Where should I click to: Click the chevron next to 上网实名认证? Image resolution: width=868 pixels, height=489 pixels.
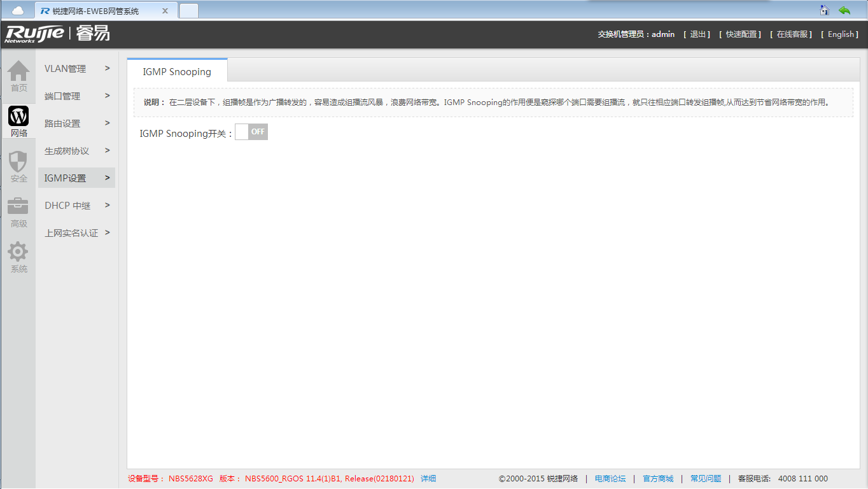[x=108, y=232]
